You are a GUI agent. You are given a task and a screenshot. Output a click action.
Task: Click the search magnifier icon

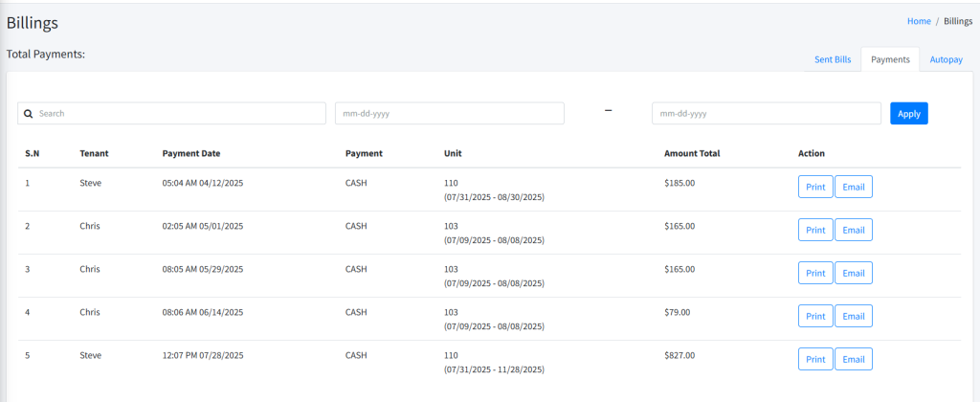(29, 113)
